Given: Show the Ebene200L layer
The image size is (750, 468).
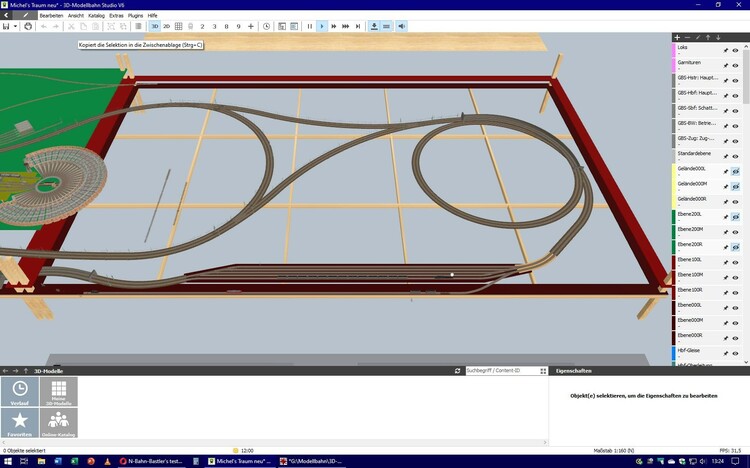Looking at the screenshot, I should 736,217.
